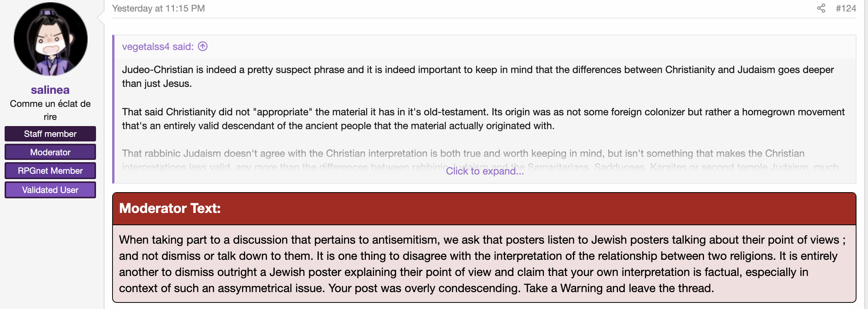This screenshot has height=309, width=868.
Task: Open the #124 post permalink
Action: pos(846,8)
